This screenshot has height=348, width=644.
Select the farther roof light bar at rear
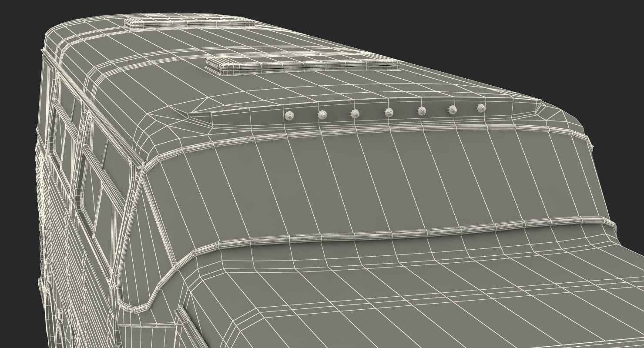coord(189,24)
